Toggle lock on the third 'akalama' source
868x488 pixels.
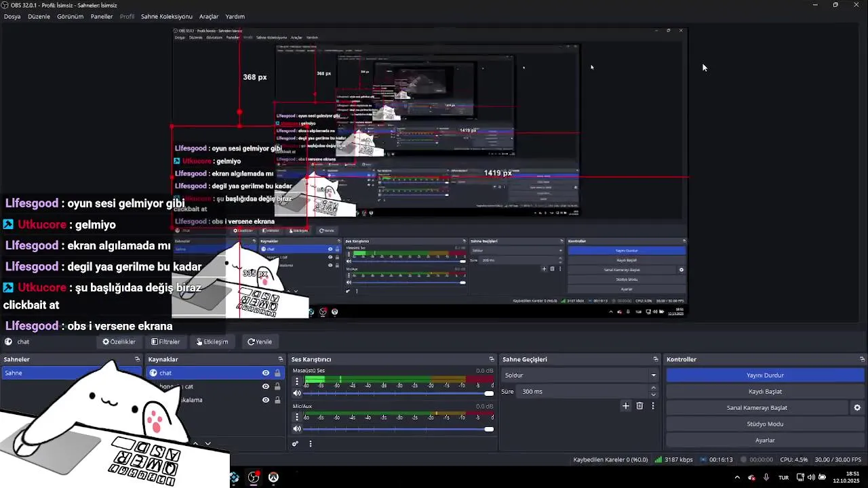pyautogui.click(x=277, y=400)
